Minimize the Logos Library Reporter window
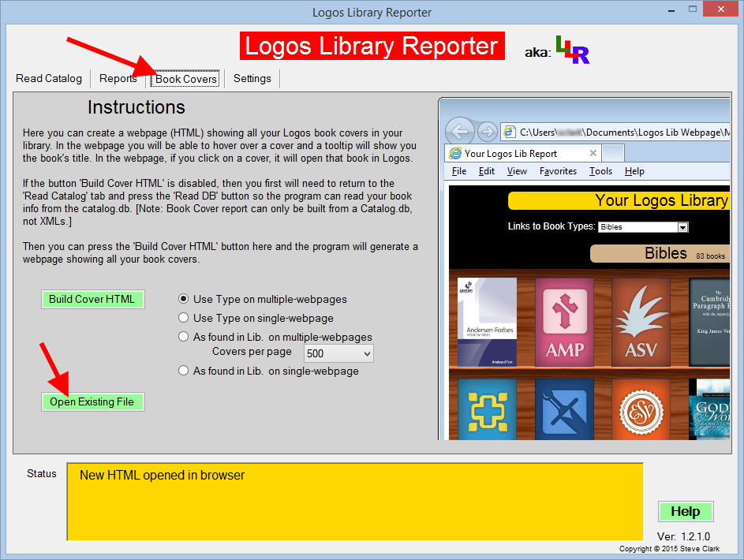The width and height of the screenshot is (744, 560). pyautogui.click(x=671, y=10)
